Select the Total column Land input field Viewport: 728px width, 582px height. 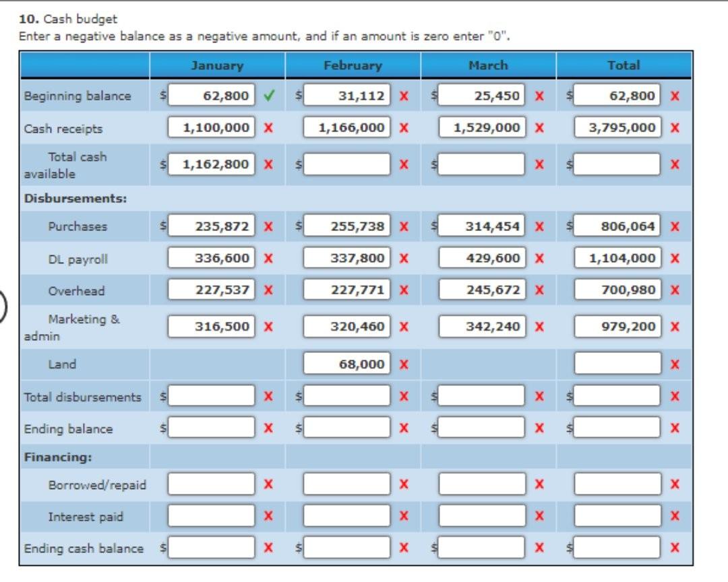point(617,363)
